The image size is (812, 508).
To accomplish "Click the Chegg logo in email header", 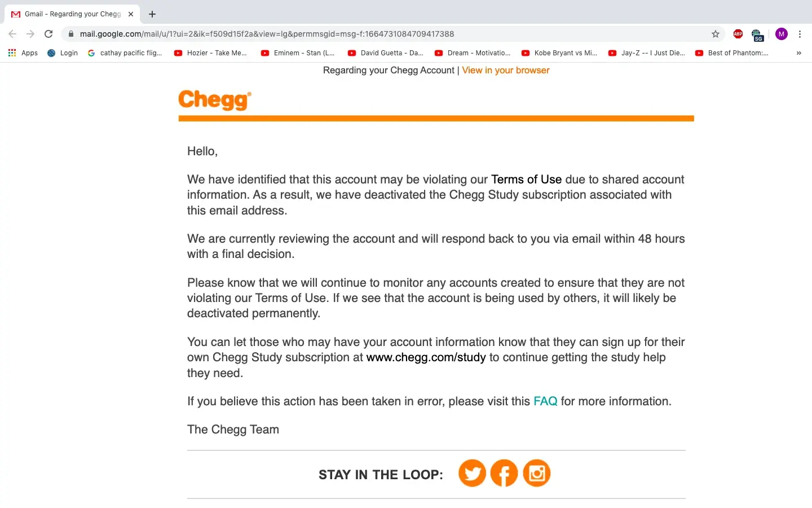I will point(215,100).
